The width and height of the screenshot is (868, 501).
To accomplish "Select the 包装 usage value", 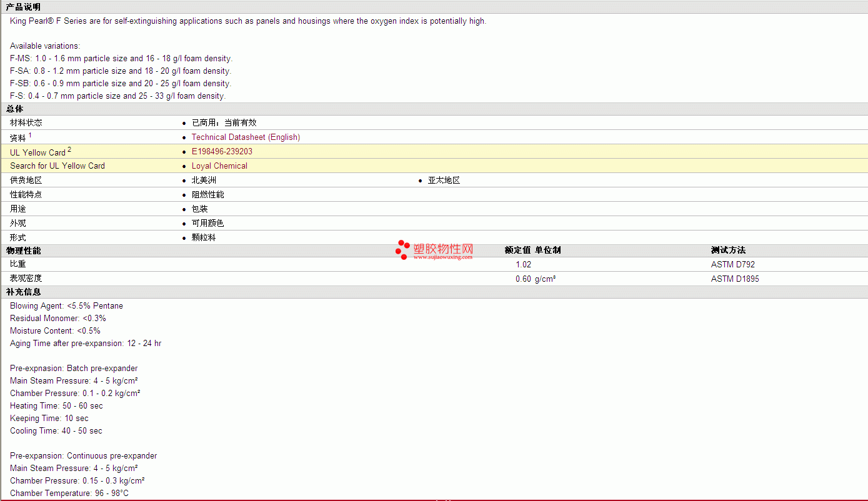I will tap(200, 209).
